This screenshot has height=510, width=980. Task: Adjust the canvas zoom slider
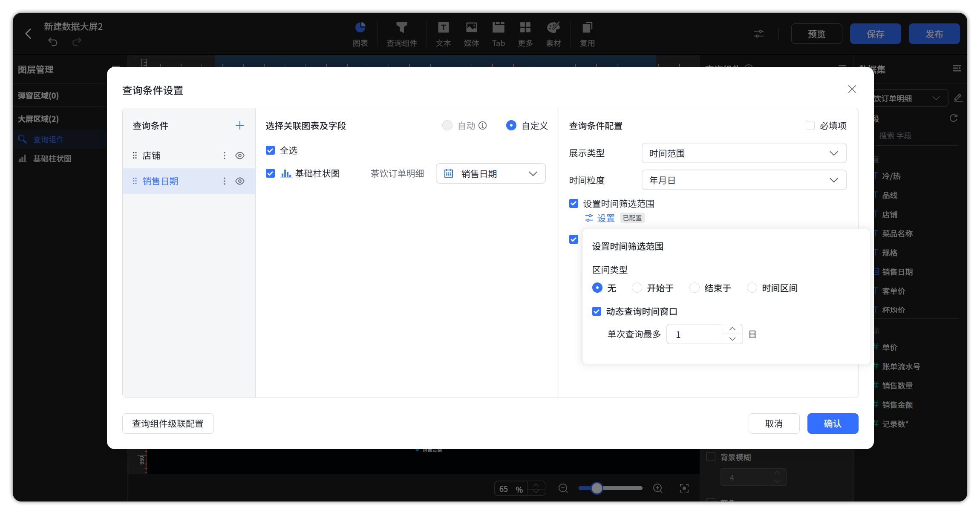[597, 488]
